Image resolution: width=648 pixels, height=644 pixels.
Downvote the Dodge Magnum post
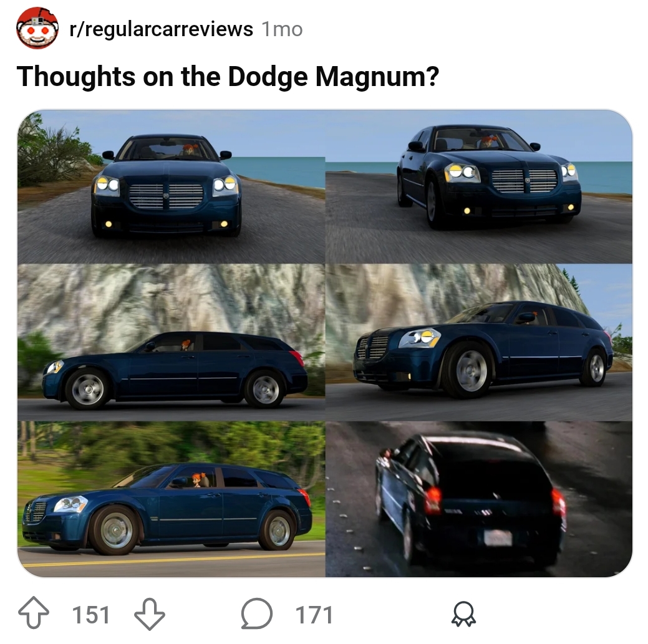pyautogui.click(x=150, y=614)
